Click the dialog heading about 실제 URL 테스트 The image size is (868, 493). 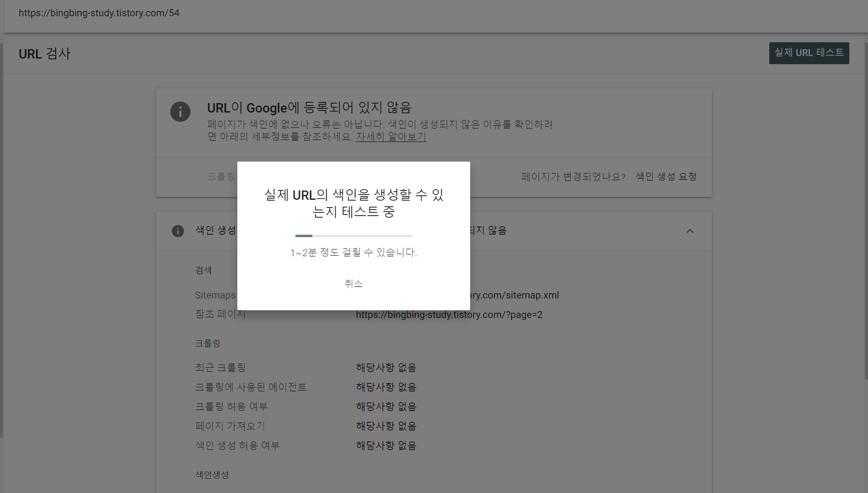click(x=354, y=203)
